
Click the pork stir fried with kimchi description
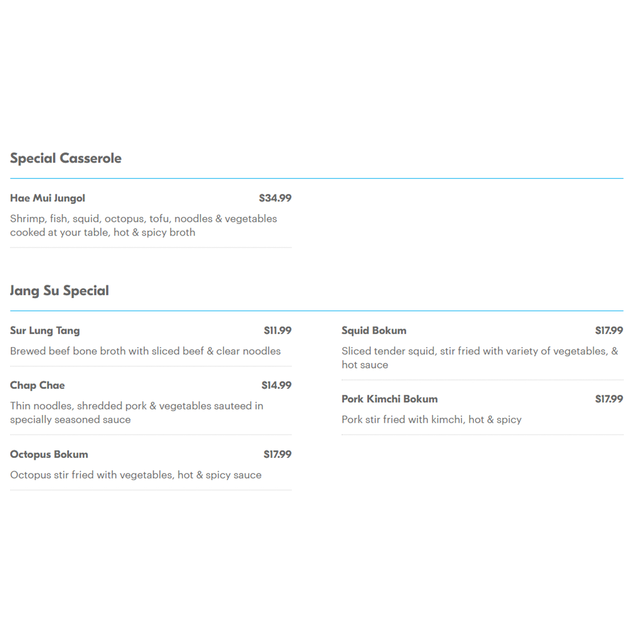tap(431, 420)
